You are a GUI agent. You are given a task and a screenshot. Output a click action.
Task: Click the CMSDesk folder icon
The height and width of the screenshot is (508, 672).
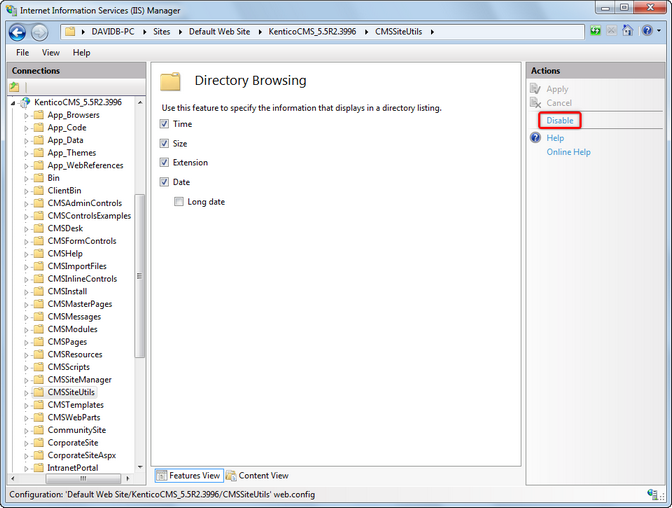[x=39, y=228]
